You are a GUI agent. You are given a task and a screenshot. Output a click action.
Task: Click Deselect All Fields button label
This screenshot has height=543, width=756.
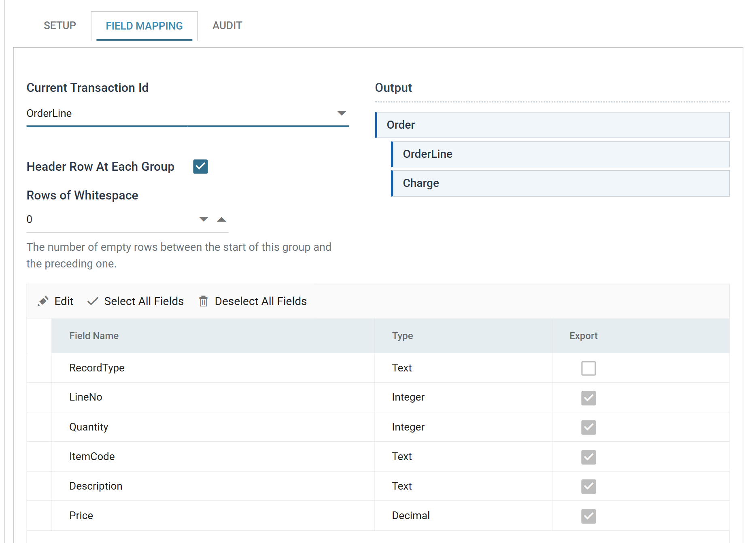[261, 301]
